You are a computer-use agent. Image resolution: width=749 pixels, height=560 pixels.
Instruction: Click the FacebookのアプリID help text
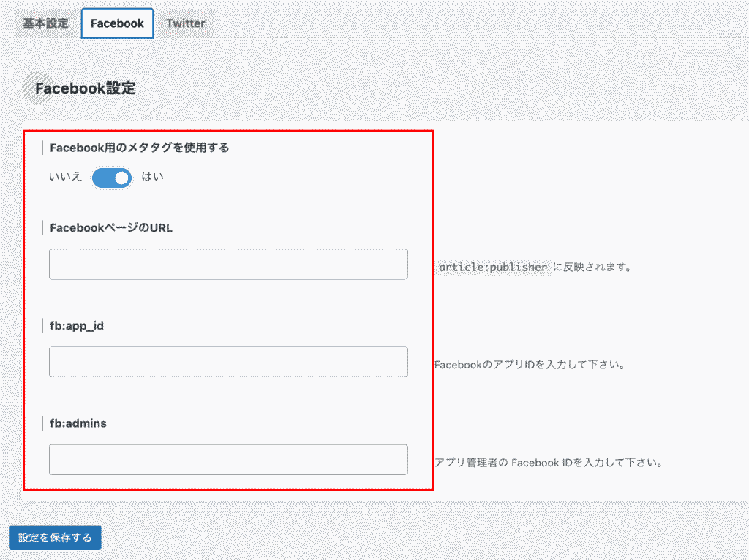530,365
